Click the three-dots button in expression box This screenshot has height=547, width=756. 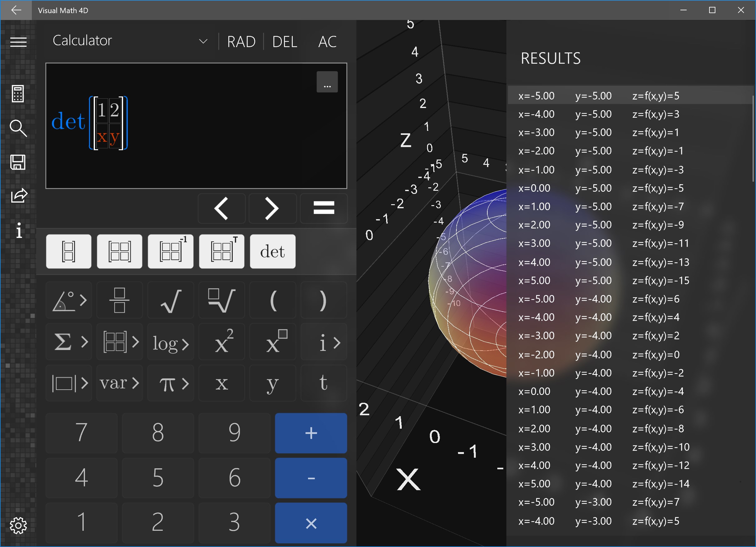tap(327, 82)
